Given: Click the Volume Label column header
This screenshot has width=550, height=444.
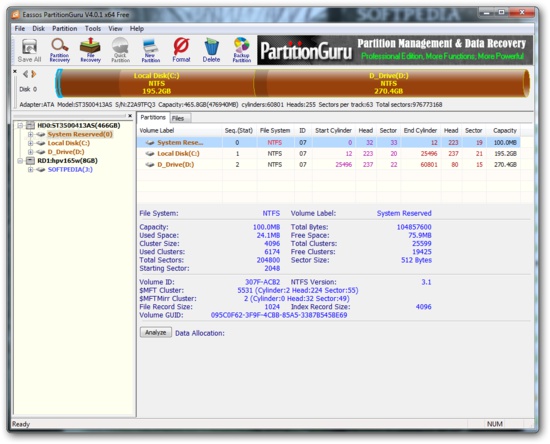Looking at the screenshot, I should (x=180, y=130).
